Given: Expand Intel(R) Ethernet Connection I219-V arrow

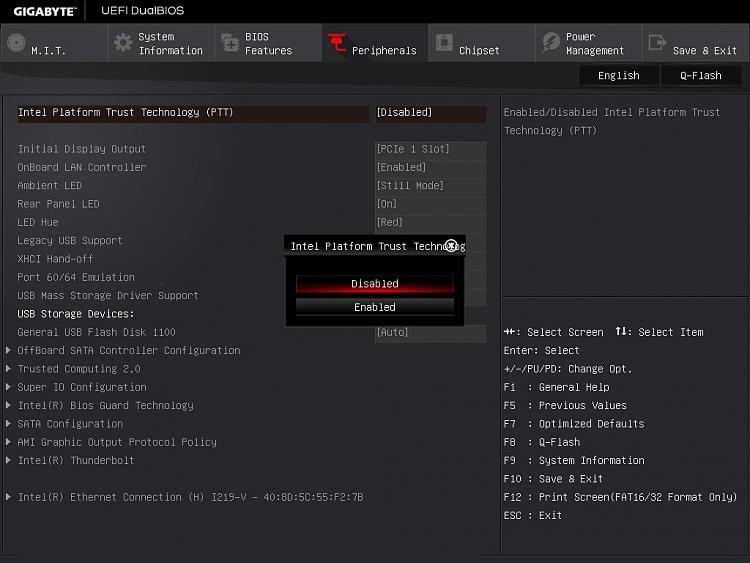Looking at the screenshot, I should [x=8, y=497].
